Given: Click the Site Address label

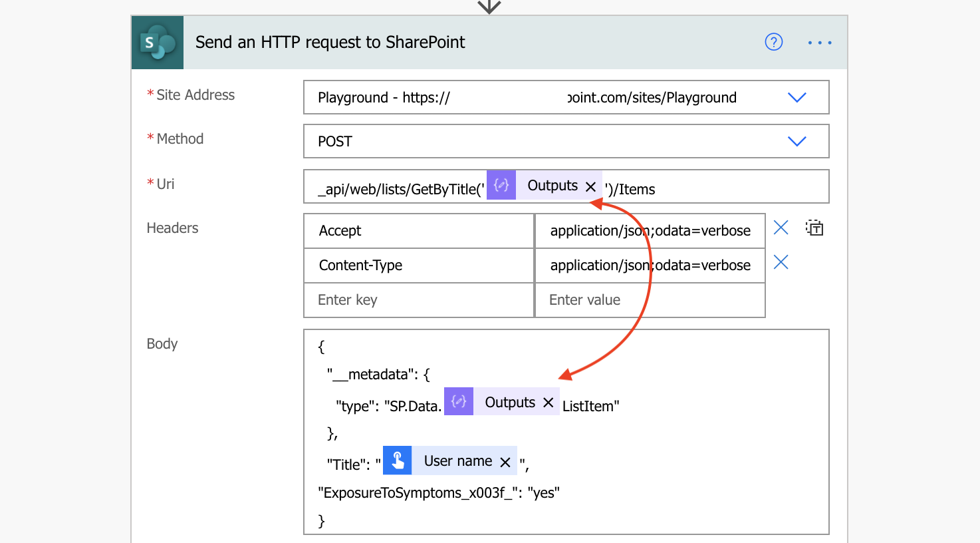Looking at the screenshot, I should (195, 95).
